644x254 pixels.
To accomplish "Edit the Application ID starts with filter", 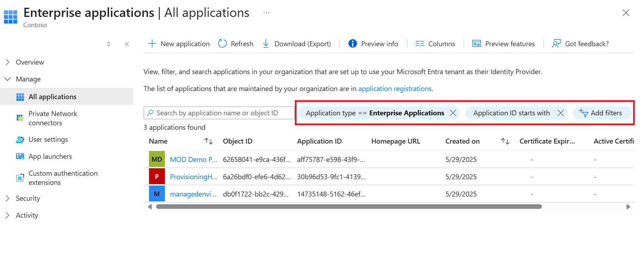I will (512, 113).
